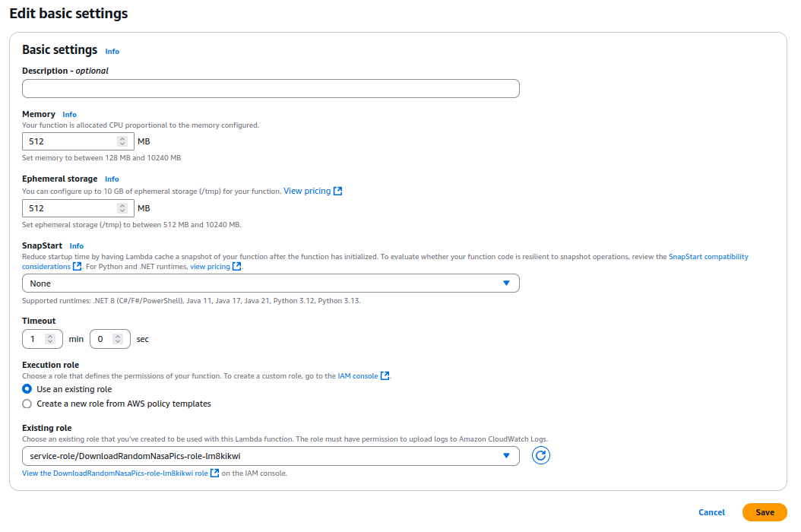801x532 pixels.
Task: Click the Ephemeral storage stepper arrows
Action: [122, 208]
